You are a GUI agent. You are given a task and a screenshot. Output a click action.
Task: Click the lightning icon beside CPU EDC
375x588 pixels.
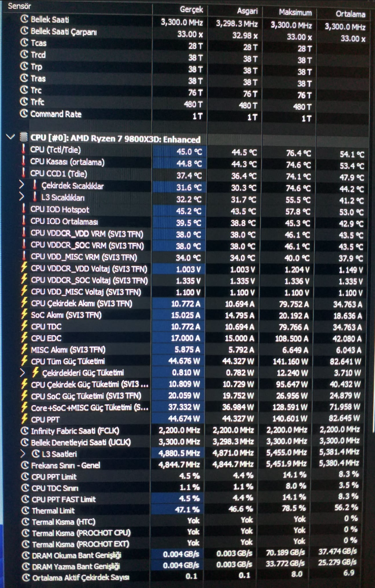[x=24, y=338]
